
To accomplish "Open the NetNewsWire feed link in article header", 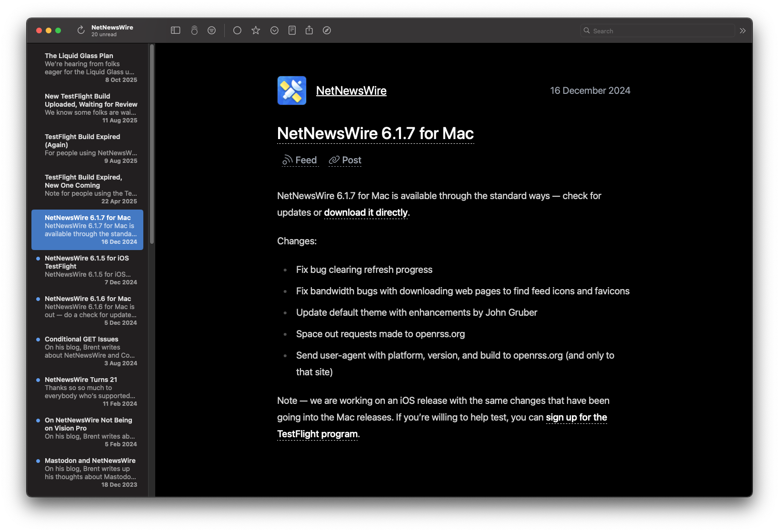I will [x=351, y=90].
